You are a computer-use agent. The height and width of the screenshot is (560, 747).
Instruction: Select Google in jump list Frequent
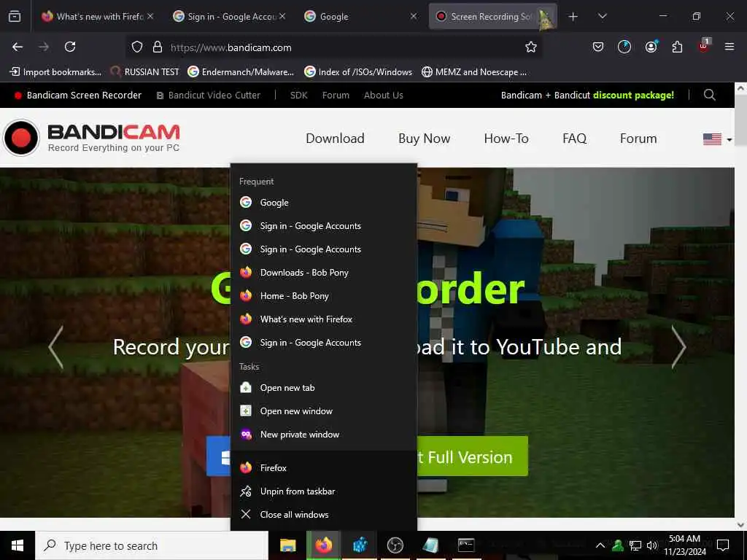[323, 203]
